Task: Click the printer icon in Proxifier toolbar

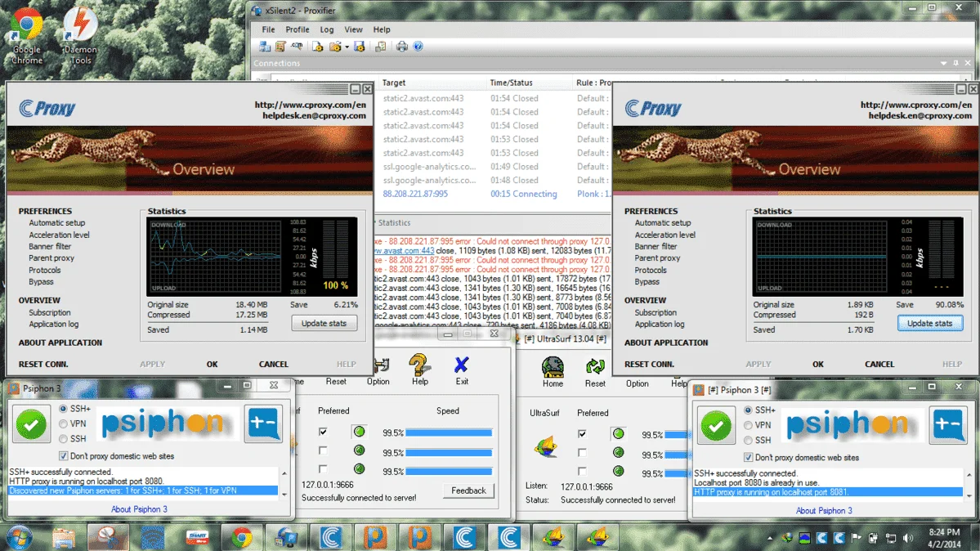Action: [x=402, y=47]
